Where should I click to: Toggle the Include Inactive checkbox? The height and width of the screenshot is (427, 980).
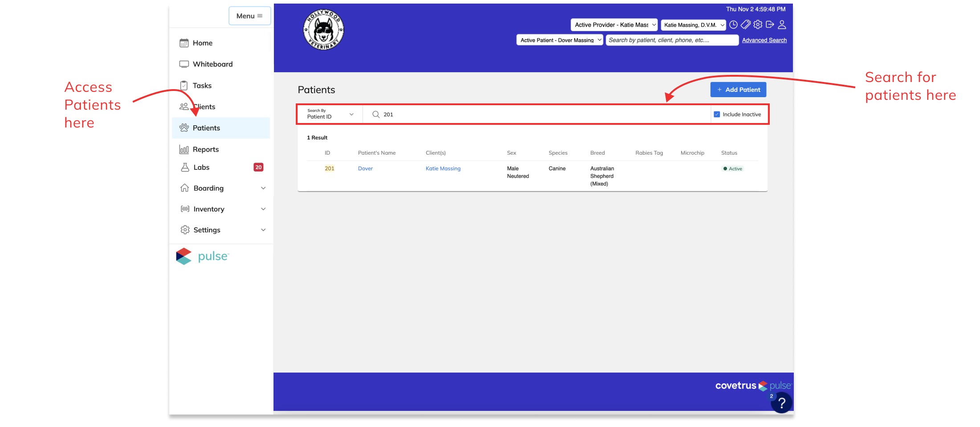[x=717, y=115]
